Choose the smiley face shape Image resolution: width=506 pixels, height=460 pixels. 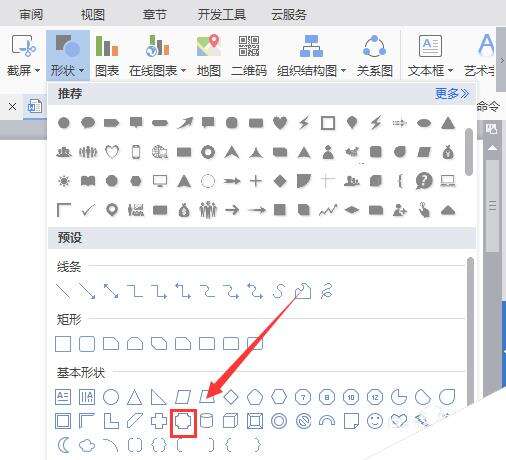click(x=375, y=421)
